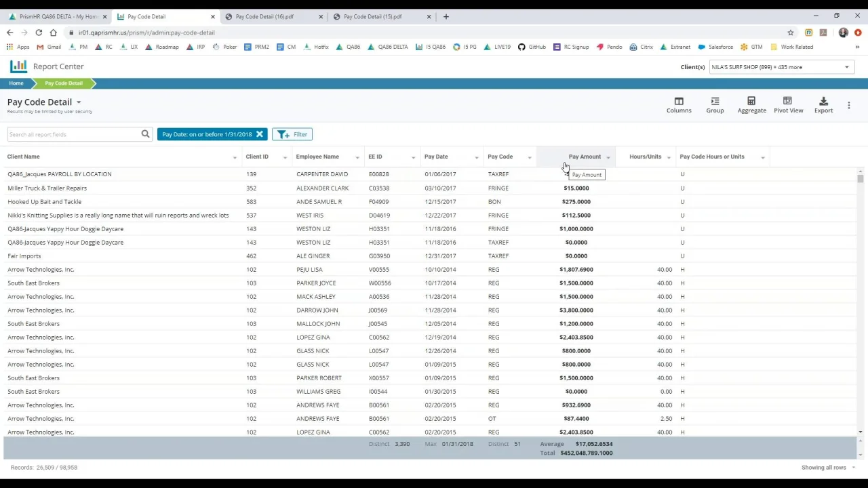Expand Showing all rows selector
Viewport: 868px width, 488px height.
point(853,468)
